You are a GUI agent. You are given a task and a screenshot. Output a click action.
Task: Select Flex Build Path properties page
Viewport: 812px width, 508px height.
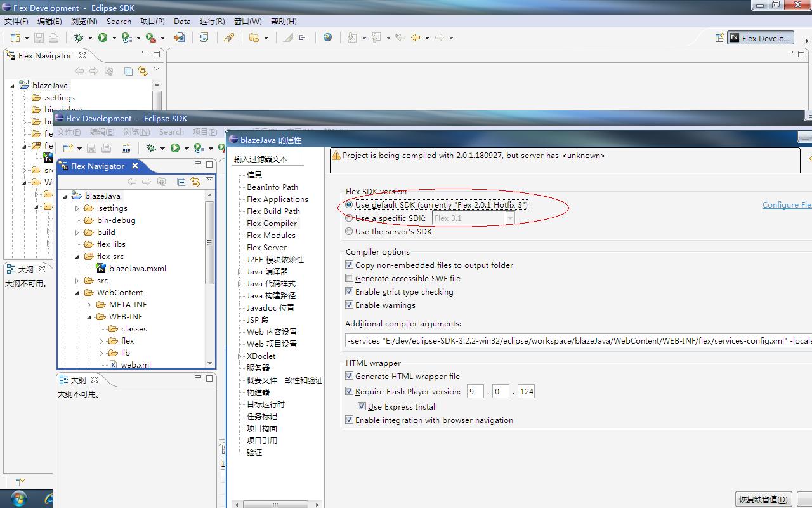(273, 211)
